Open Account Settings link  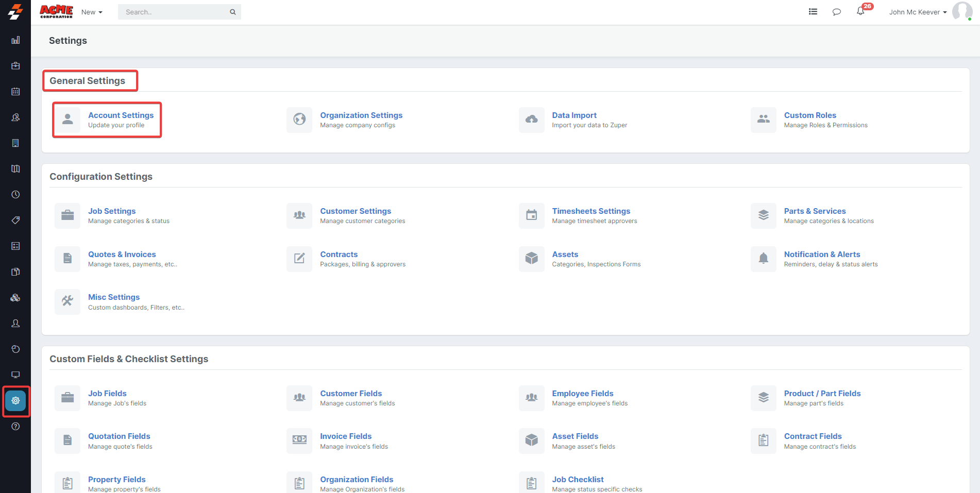(121, 115)
